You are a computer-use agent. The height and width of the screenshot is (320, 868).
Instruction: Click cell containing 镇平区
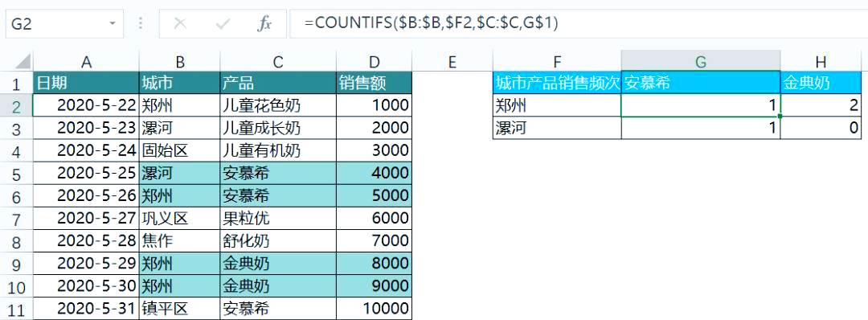click(x=179, y=309)
